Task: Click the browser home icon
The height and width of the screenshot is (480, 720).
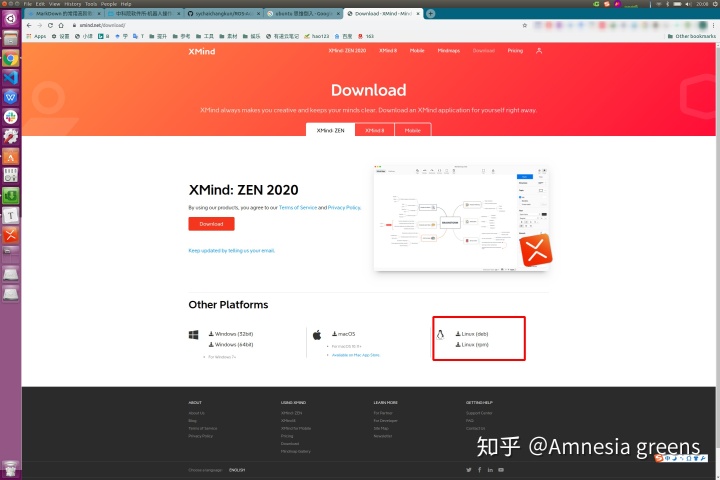Action: click(x=61, y=25)
